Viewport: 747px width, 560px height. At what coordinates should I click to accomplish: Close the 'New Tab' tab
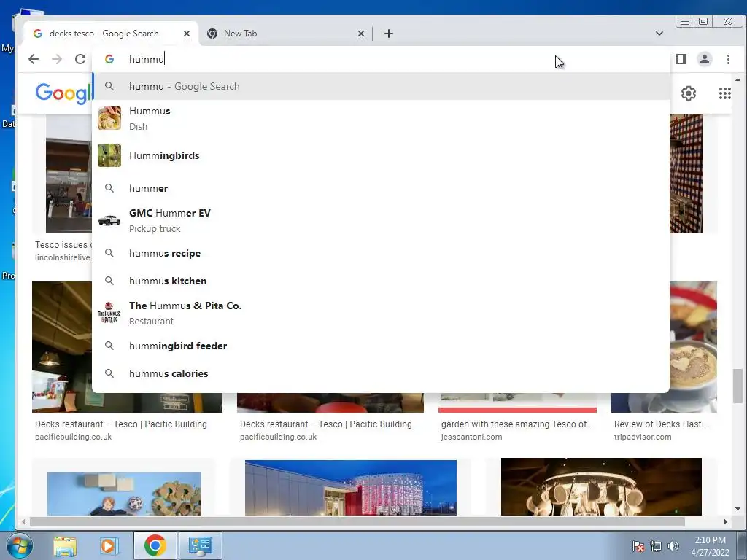[360, 34]
